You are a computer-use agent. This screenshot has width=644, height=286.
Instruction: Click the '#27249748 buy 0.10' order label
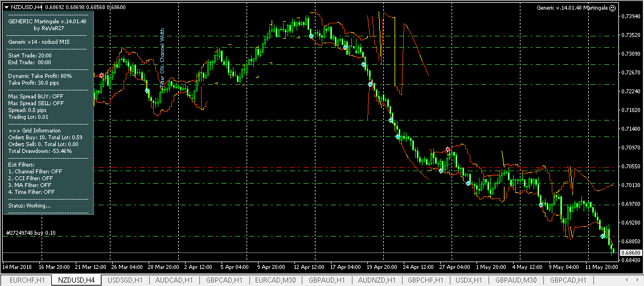point(31,233)
